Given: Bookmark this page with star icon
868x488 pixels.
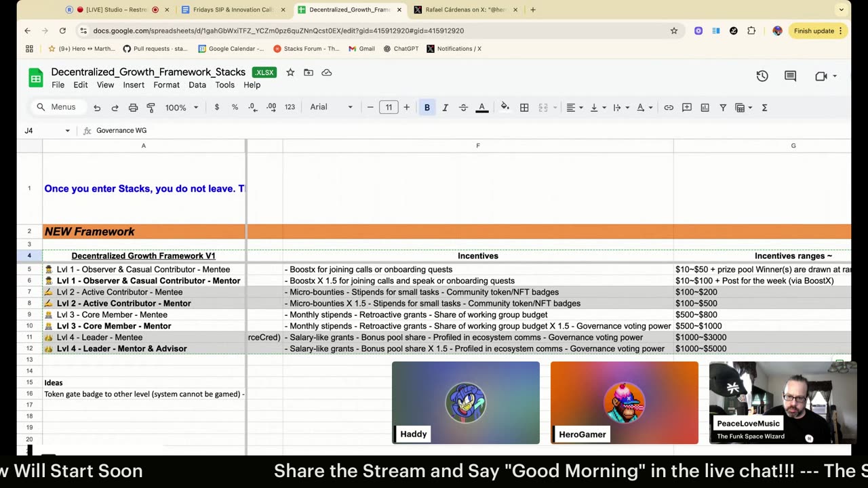Looking at the screenshot, I should click(674, 30).
